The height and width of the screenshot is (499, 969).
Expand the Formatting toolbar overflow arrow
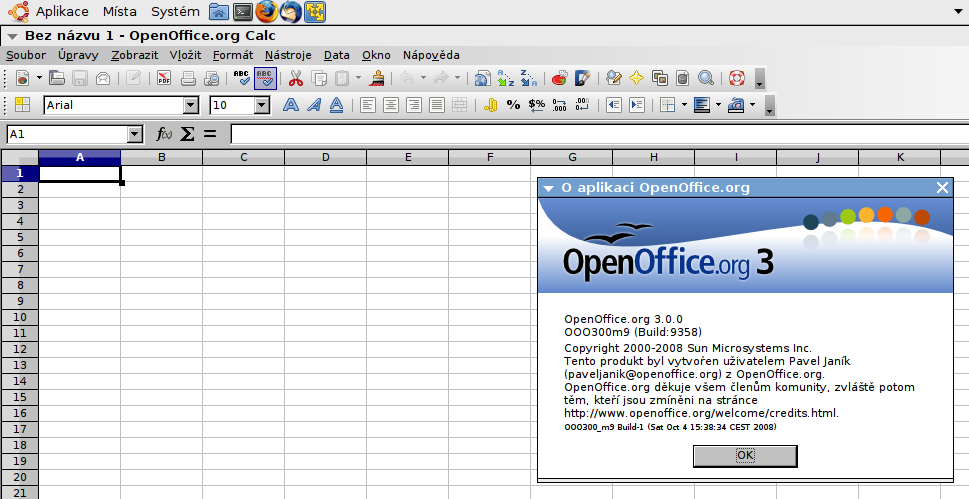(769, 105)
